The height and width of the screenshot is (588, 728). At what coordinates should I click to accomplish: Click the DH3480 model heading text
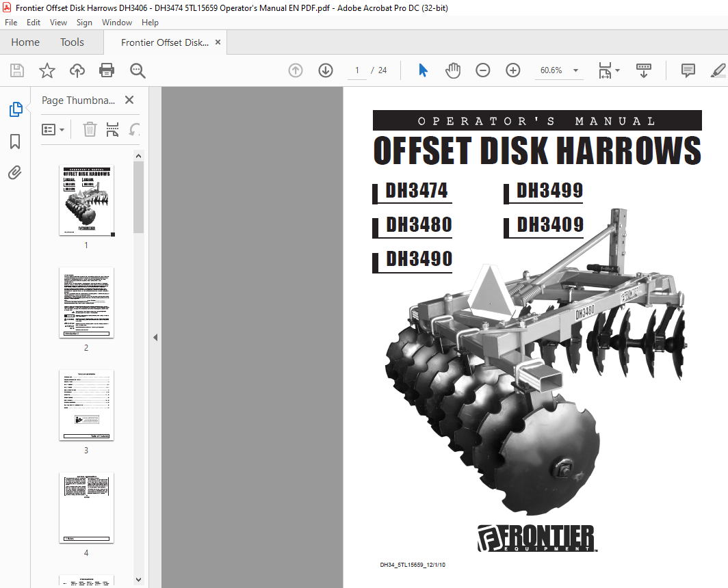(x=419, y=225)
